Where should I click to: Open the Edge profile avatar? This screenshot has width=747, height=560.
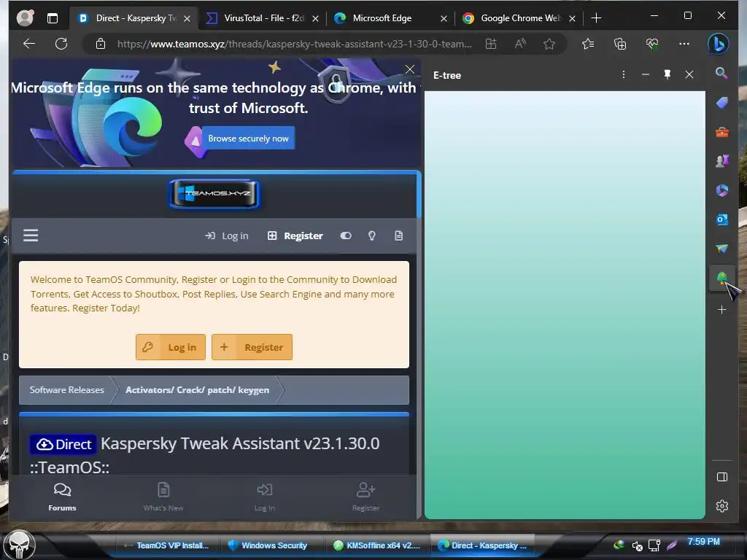25,18
